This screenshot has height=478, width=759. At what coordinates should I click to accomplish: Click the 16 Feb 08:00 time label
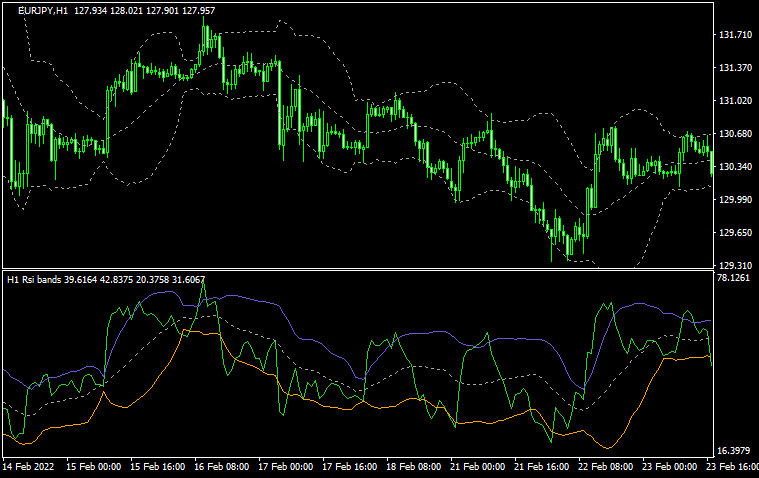222,467
